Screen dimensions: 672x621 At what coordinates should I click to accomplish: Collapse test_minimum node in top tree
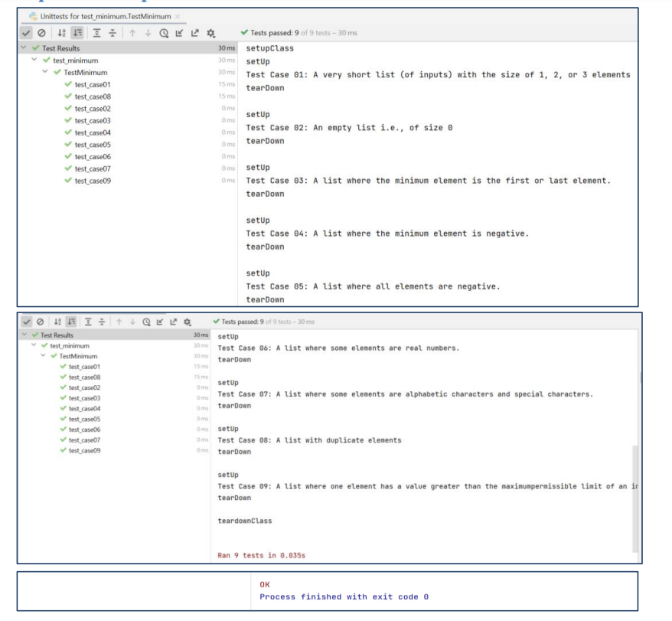34,60
